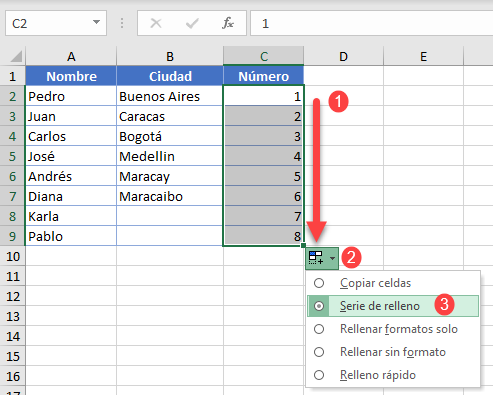Image resolution: width=493 pixels, height=395 pixels.
Task: Click the cell containing Pedro
Action: pos(71,96)
